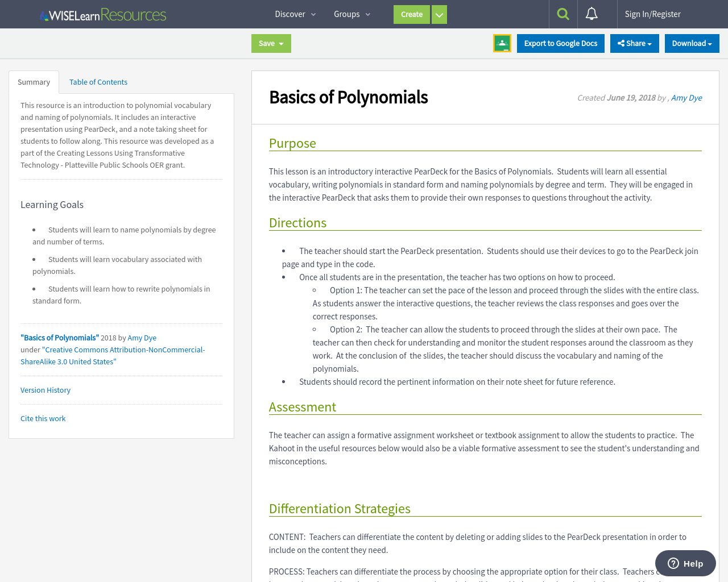Expand the Create split-button arrow
This screenshot has height=582, width=728.
439,14
